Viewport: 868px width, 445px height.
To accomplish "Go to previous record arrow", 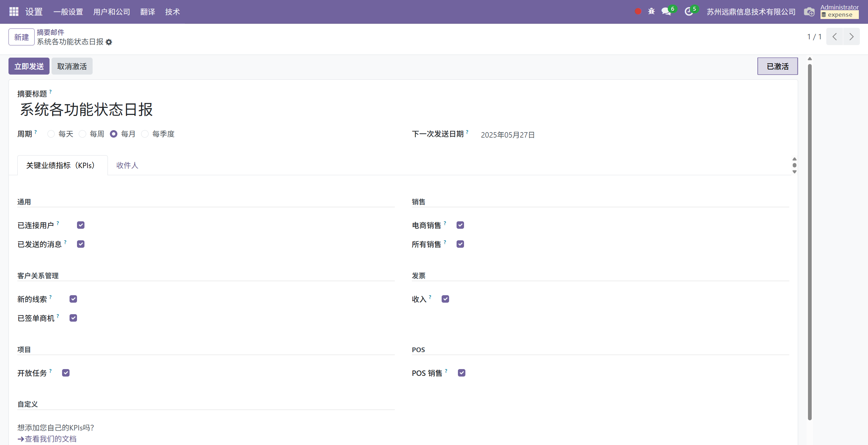I will (835, 37).
